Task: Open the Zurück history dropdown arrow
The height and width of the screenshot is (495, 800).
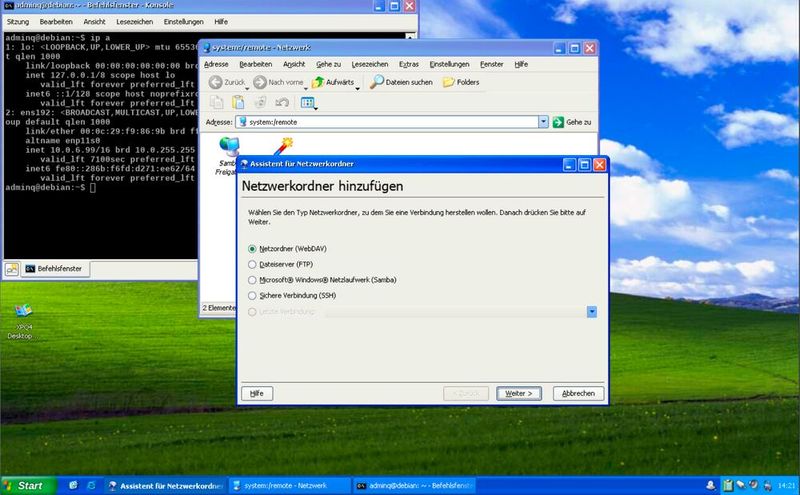Action: point(247,89)
